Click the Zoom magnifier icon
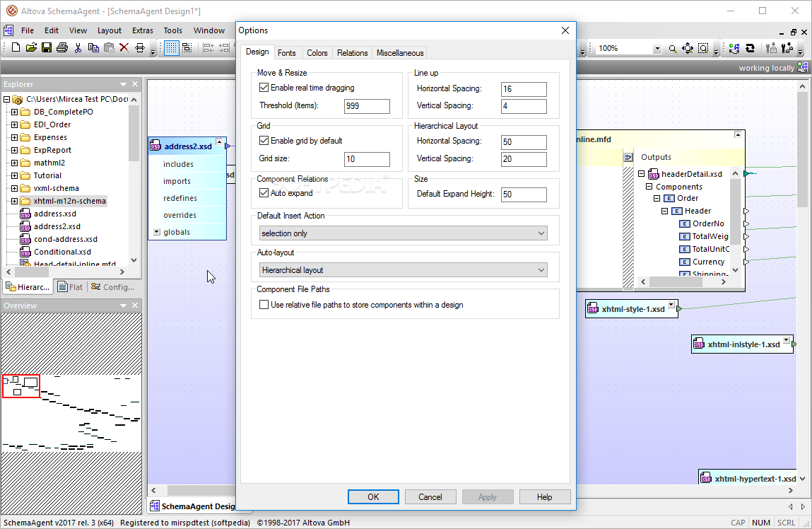The height and width of the screenshot is (529, 812). (672, 49)
